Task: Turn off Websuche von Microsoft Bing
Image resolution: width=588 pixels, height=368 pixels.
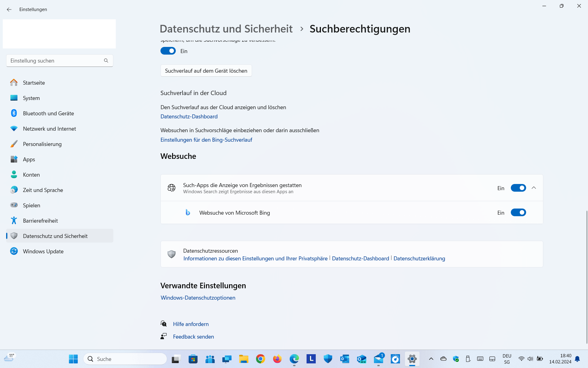Action: click(518, 213)
